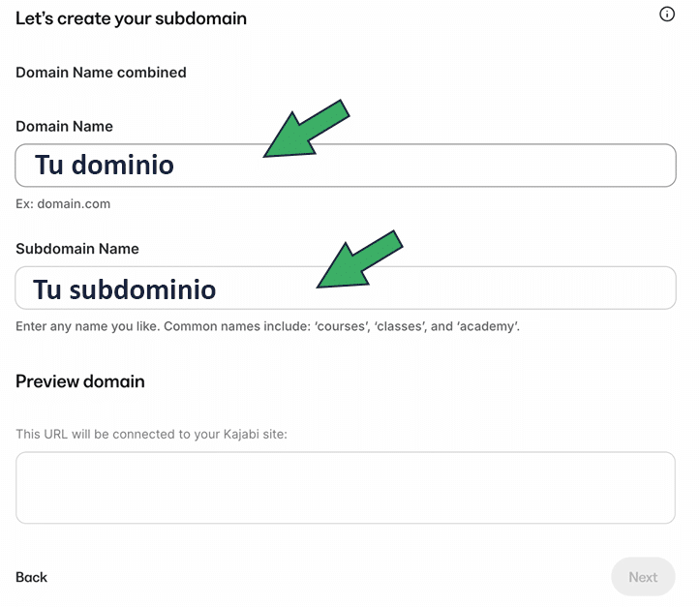Click the "Domain Name" field label
The height and width of the screenshot is (607, 700).
point(64,127)
